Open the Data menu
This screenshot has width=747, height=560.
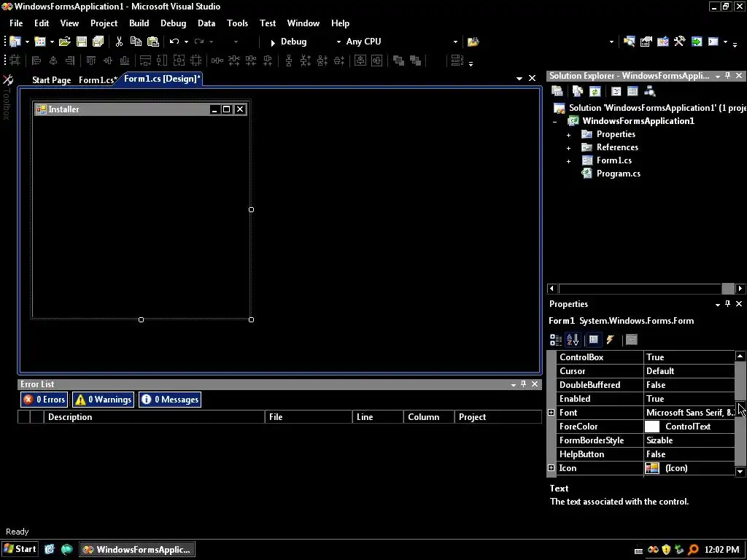pos(206,23)
